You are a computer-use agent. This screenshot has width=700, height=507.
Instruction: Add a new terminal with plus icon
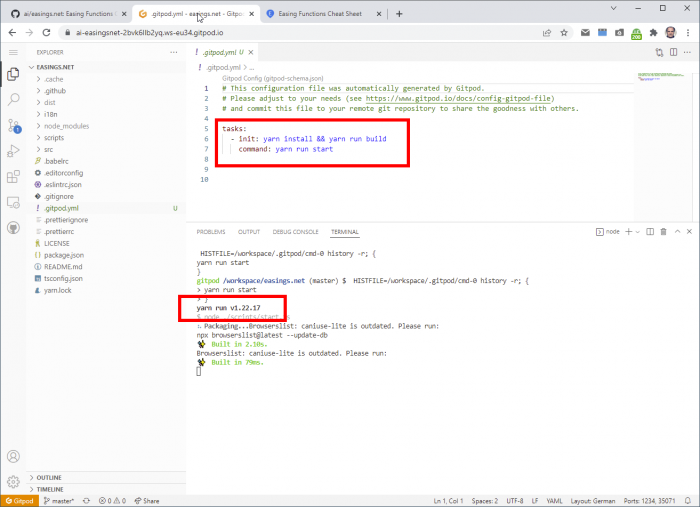(629, 232)
